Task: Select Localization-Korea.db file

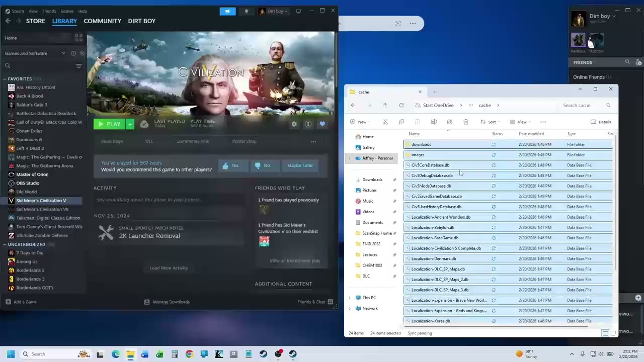Action: tap(508, 321)
